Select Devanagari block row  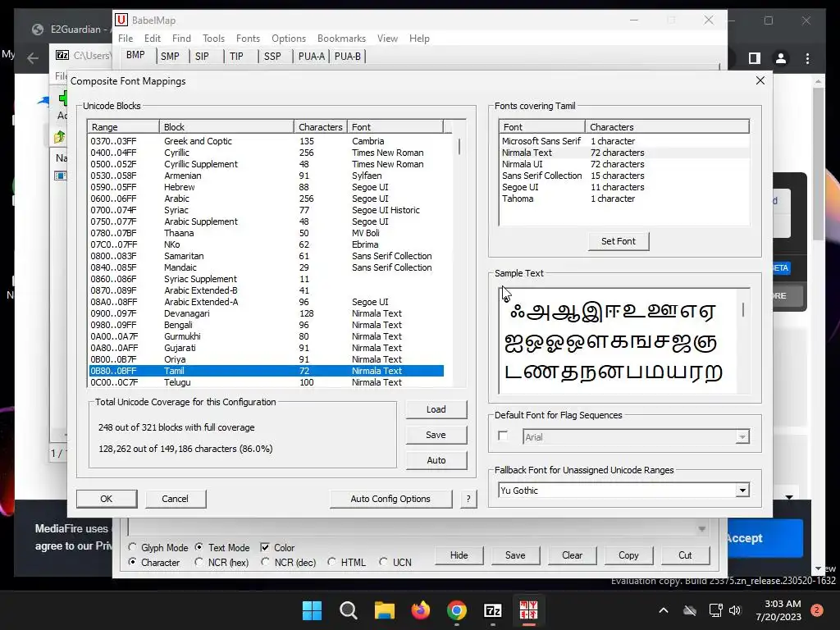(267, 313)
